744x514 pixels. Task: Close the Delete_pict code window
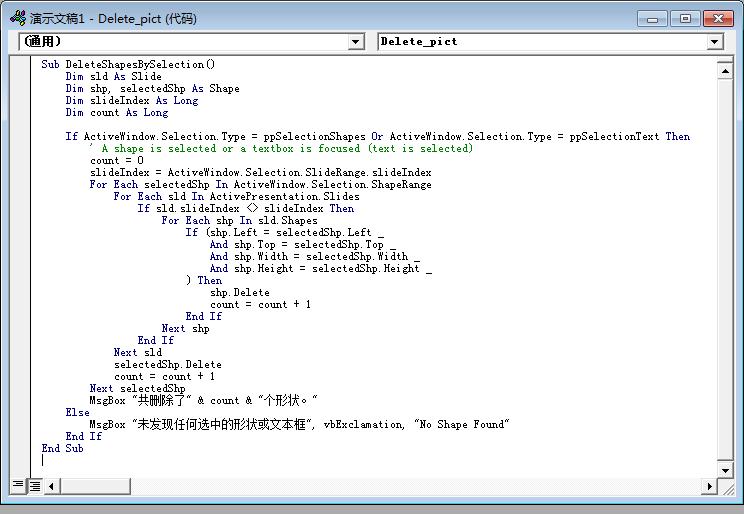(717, 18)
